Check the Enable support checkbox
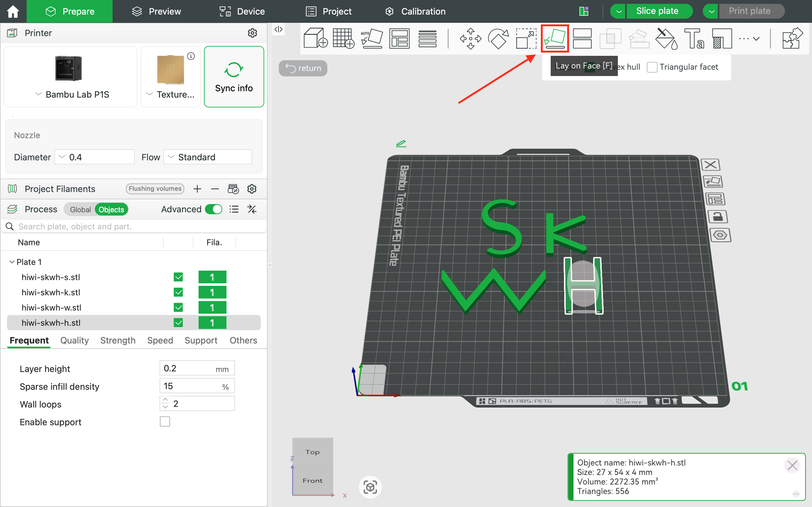 coord(165,421)
